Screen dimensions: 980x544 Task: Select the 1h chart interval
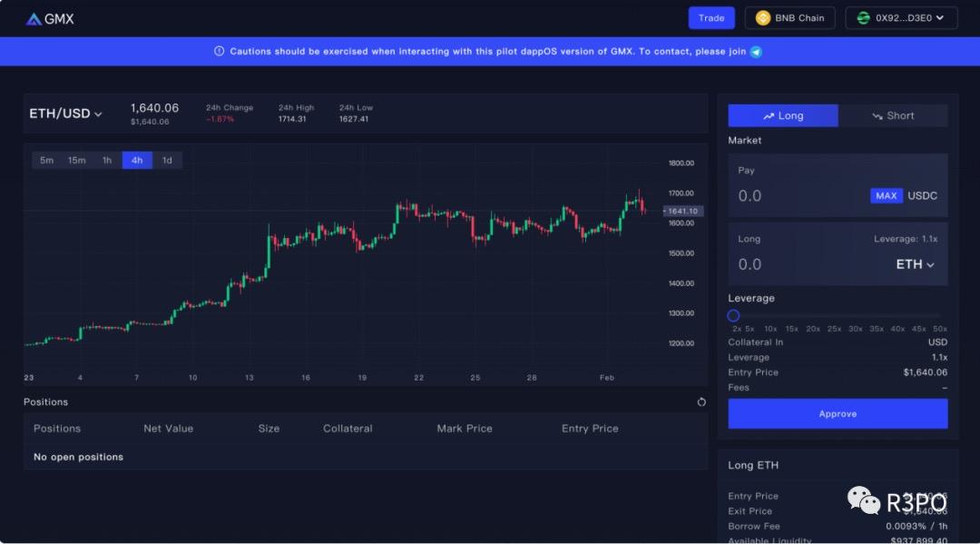(x=107, y=161)
